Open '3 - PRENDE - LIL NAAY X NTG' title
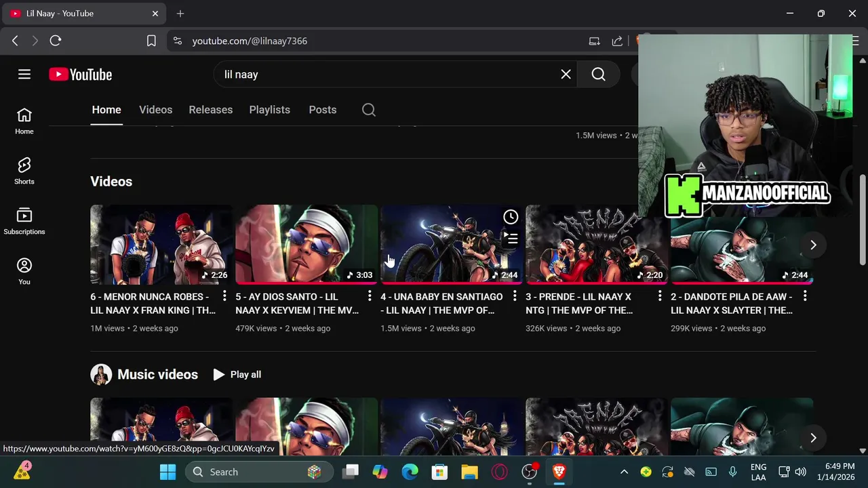The image size is (868, 488). pyautogui.click(x=579, y=304)
